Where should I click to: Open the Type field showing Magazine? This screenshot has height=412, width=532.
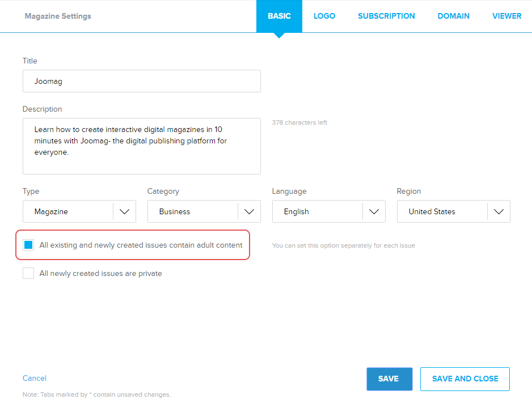pyautogui.click(x=68, y=211)
